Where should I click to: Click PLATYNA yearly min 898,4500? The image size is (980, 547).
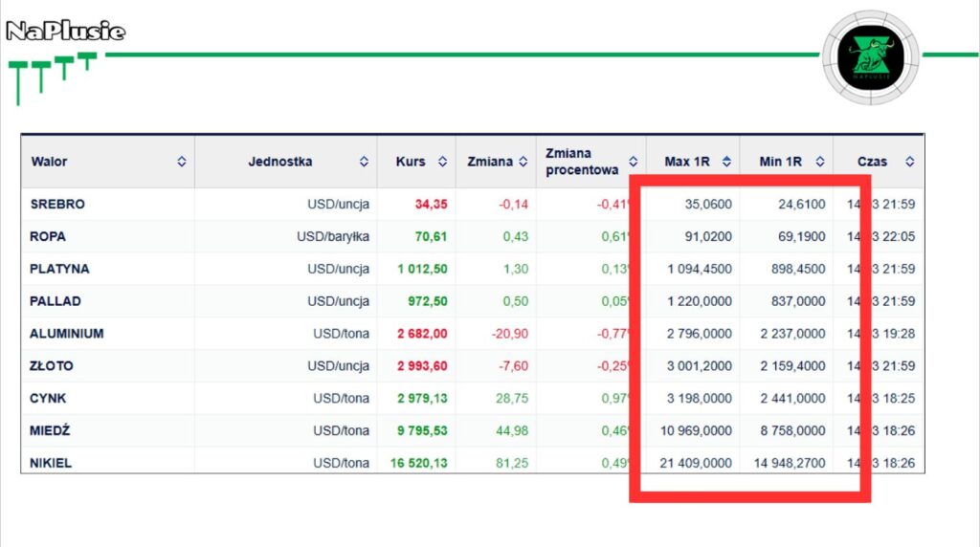pos(798,269)
